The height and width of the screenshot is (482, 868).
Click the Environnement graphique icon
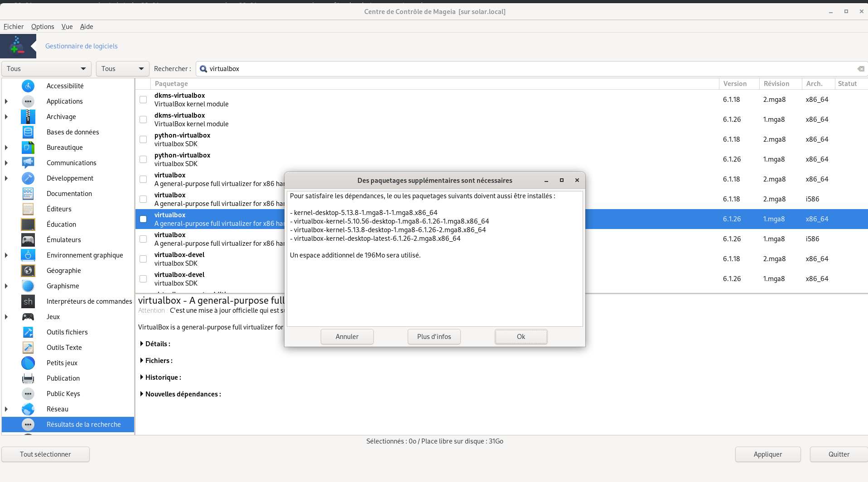pos(28,255)
